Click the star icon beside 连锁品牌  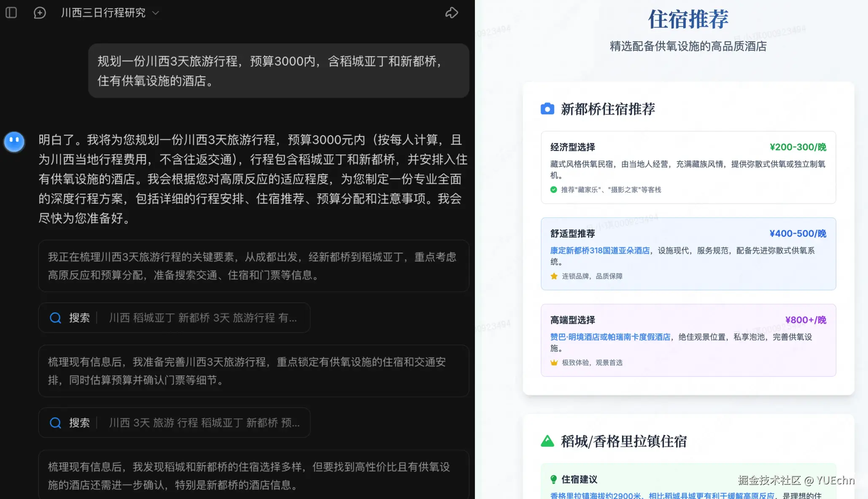(554, 276)
